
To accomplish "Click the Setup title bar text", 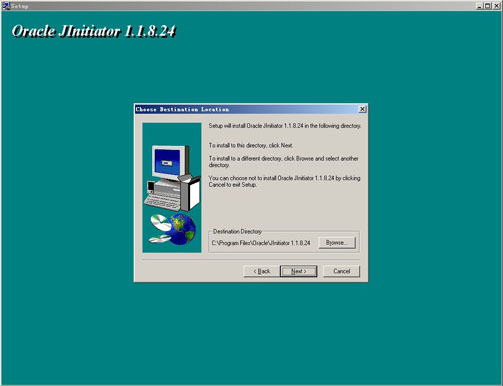I will (x=19, y=6).
